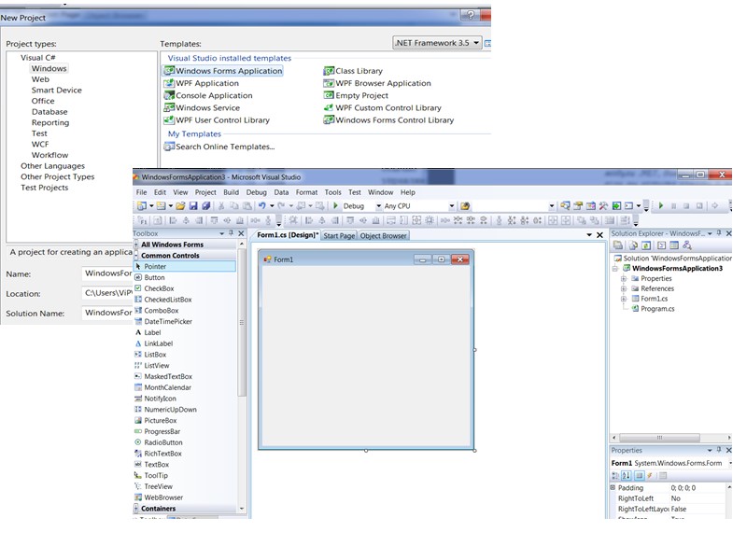Click the View Code icon in Solution Explorer toolbar
The image size is (747, 560).
(x=661, y=245)
